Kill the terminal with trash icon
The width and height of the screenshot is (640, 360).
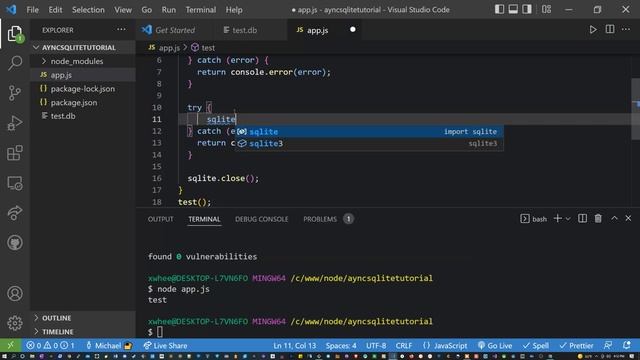click(598, 219)
